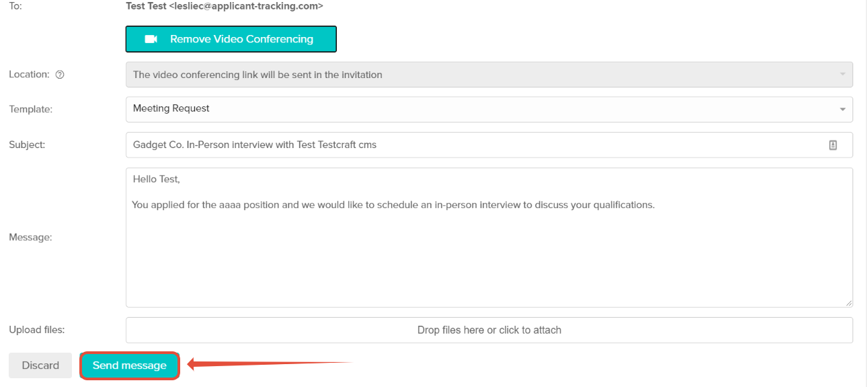Open the Template dropdown showing Meeting Request
Screen dimensions: 868x387
pos(489,109)
